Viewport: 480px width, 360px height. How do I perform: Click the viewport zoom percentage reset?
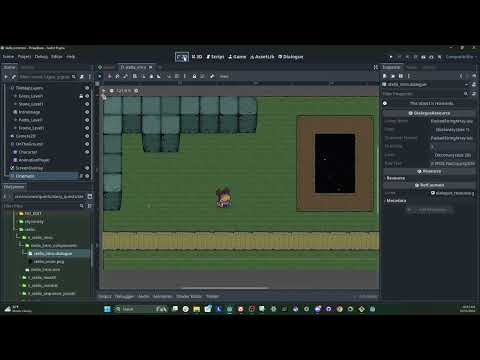[x=124, y=91]
